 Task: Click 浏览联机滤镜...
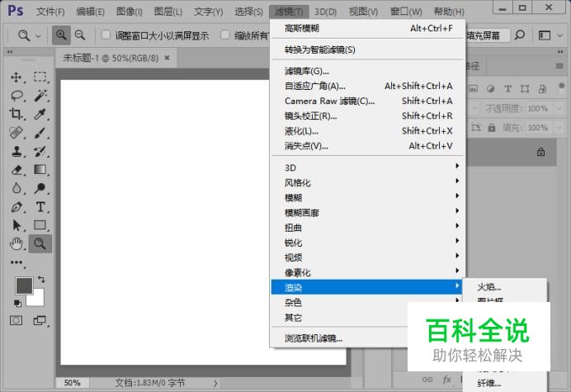point(338,338)
